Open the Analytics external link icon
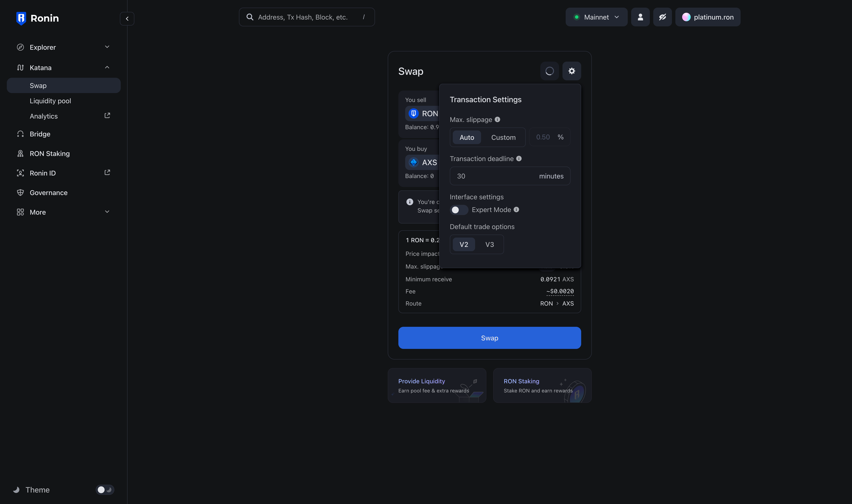852x504 pixels. click(x=107, y=116)
